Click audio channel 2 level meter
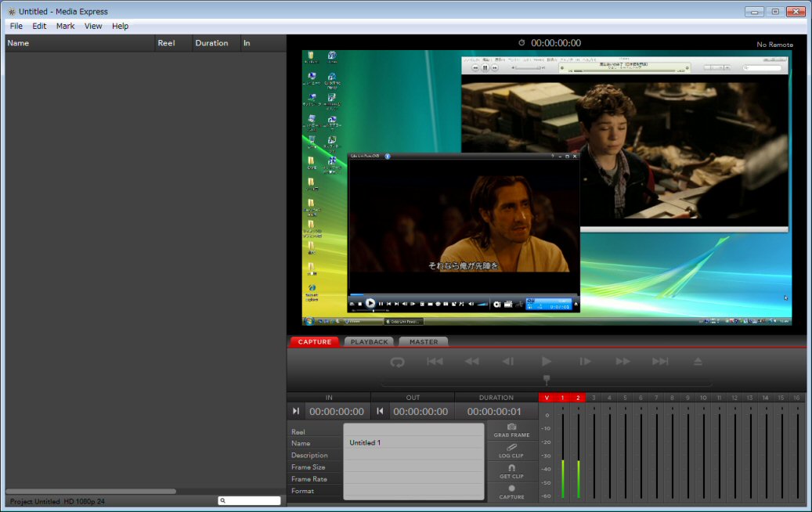This screenshot has width=812, height=512. pyautogui.click(x=579, y=456)
